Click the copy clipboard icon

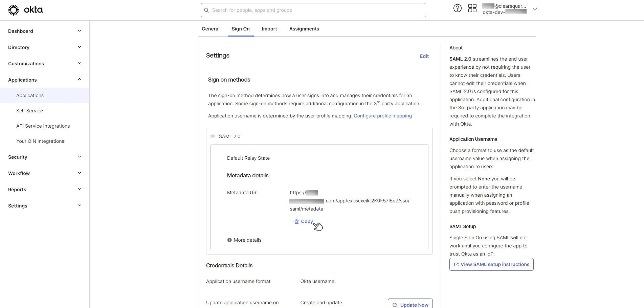pos(296,221)
